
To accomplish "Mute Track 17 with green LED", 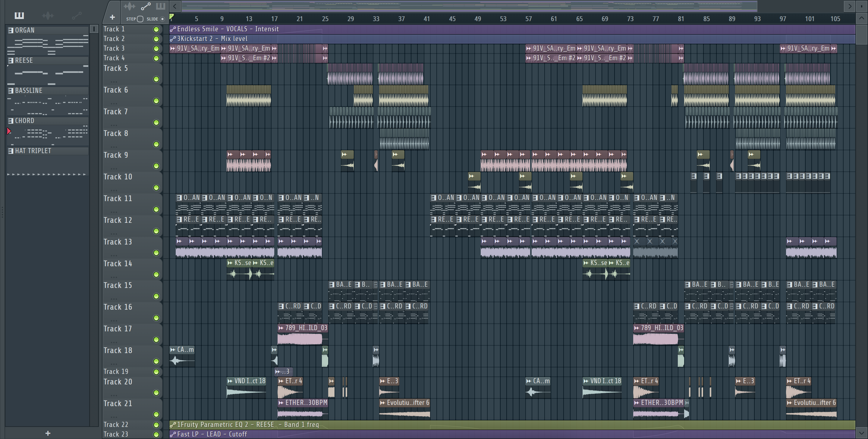I will pos(156,340).
